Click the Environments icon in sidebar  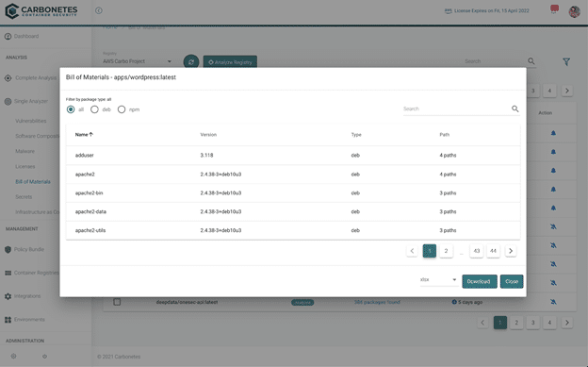click(8, 320)
